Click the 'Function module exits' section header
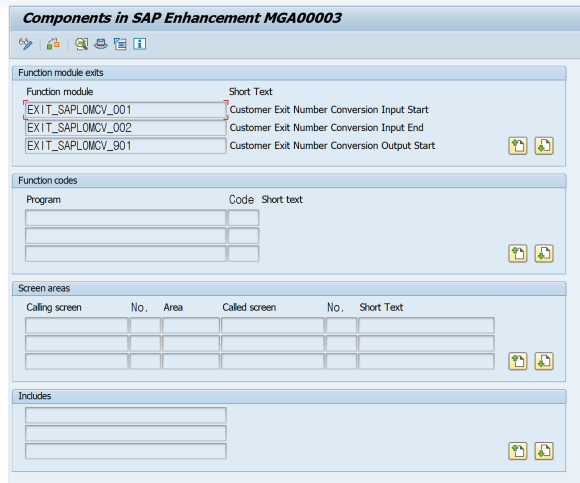580x483 pixels. [x=61, y=73]
